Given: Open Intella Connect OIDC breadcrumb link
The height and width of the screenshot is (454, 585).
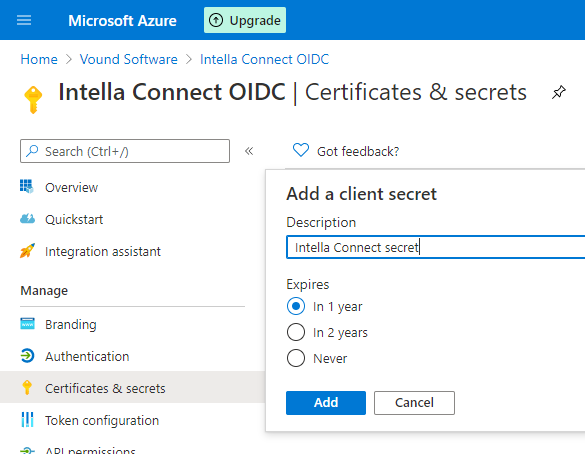Looking at the screenshot, I should coord(265,59).
